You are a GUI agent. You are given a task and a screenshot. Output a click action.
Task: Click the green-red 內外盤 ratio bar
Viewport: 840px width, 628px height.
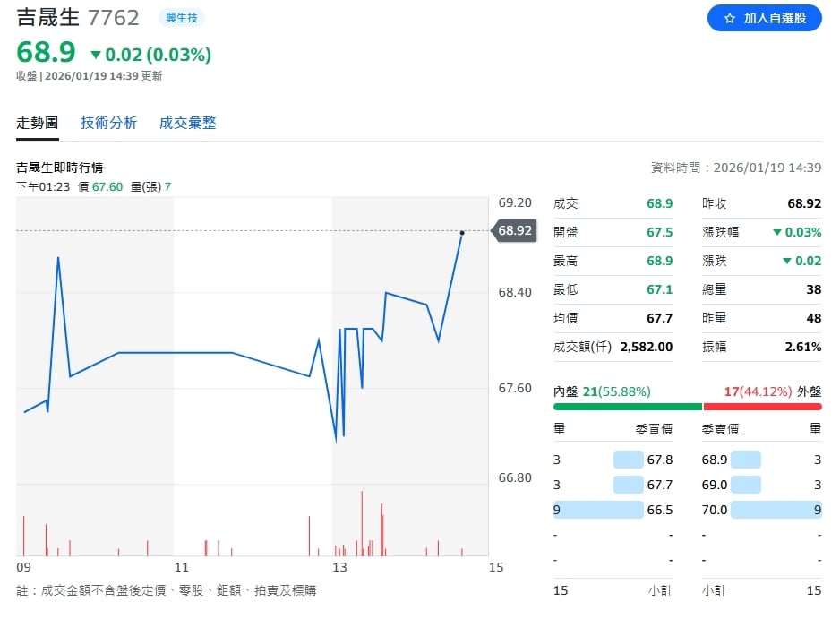point(687,408)
